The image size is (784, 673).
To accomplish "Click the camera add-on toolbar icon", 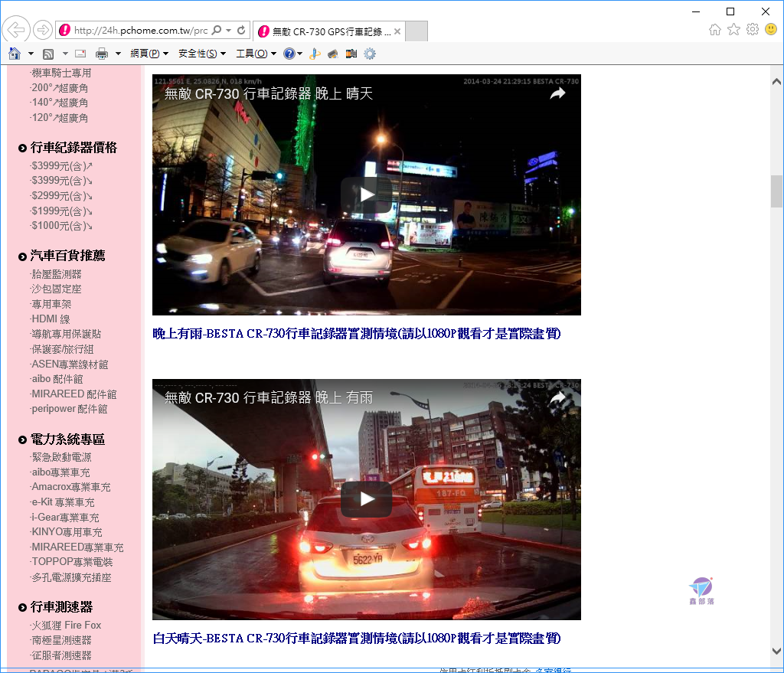I will click(x=351, y=54).
